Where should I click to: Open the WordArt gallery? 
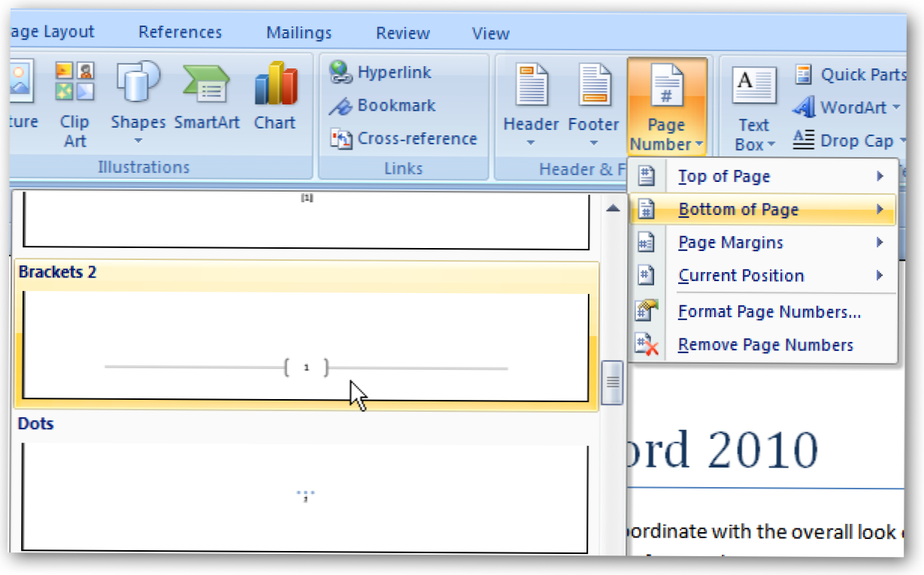[845, 107]
